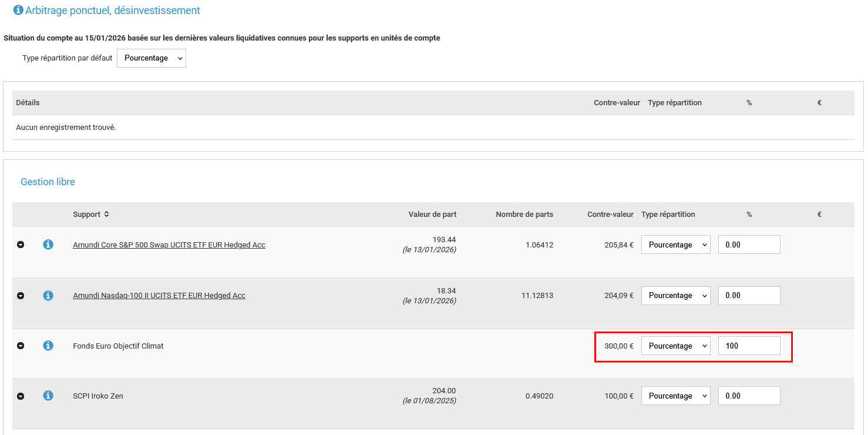
Task: Open repartition type dropdown for Amundi Nasdaq-100
Action: pyautogui.click(x=675, y=296)
